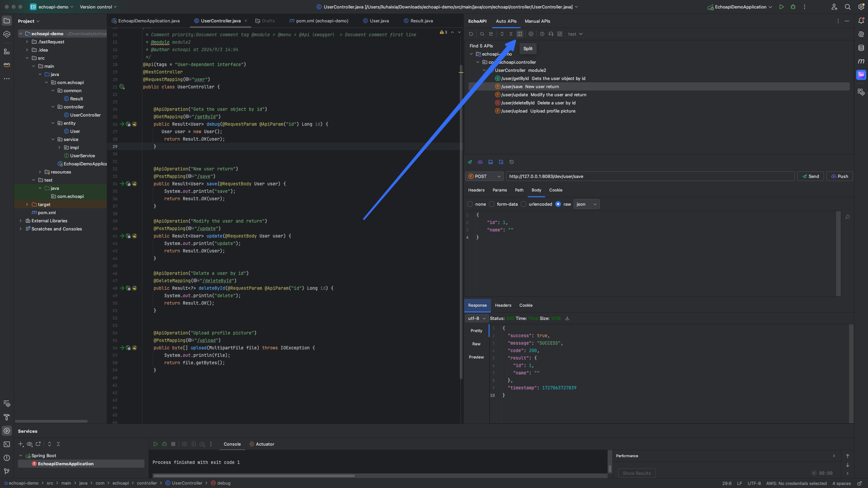Open the POST method dropdown
Viewport: 868px width, 488px height.
pyautogui.click(x=484, y=176)
